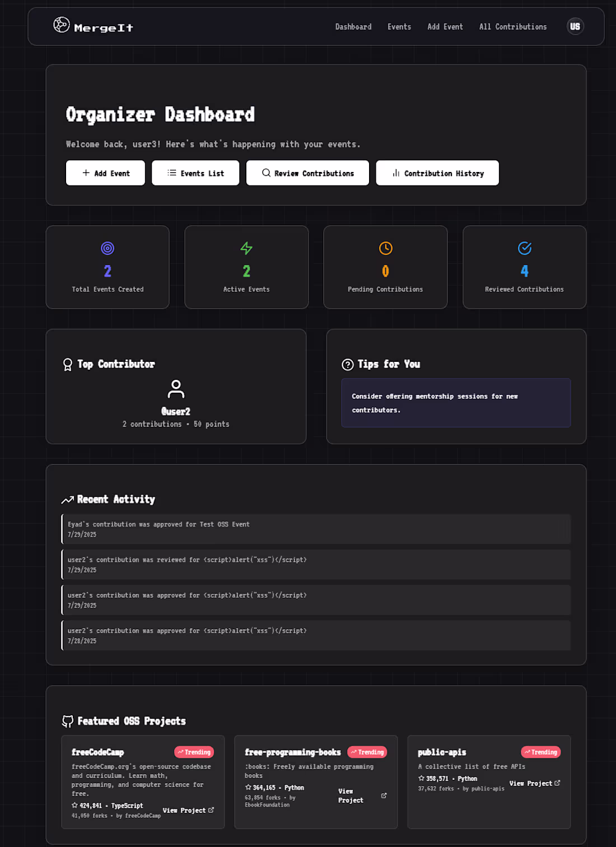Click the Add Event button on the dashboard
Screen dimensions: 616x847
tap(105, 173)
